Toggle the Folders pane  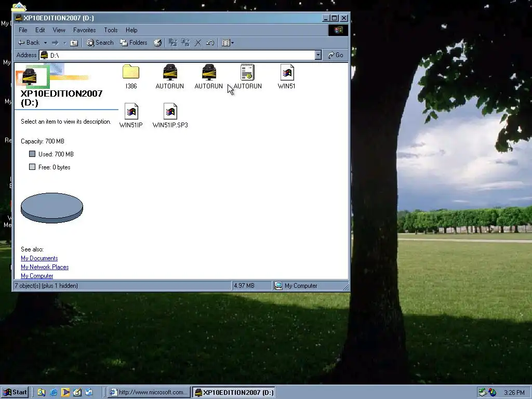click(134, 43)
